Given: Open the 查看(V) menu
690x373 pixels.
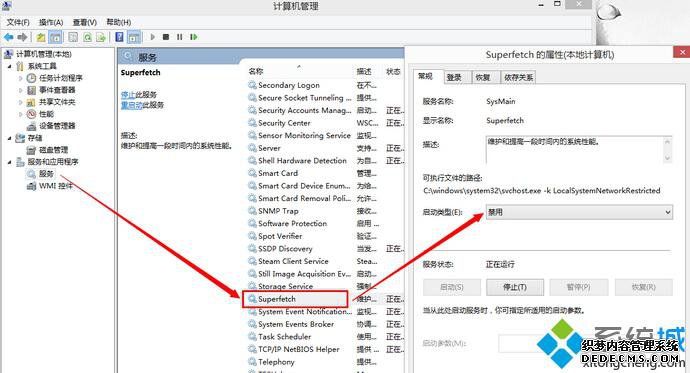Looking at the screenshot, I should (x=84, y=22).
